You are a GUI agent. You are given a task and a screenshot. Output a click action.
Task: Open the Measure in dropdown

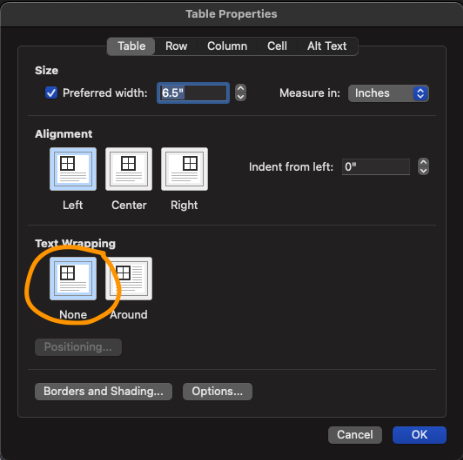click(x=388, y=93)
